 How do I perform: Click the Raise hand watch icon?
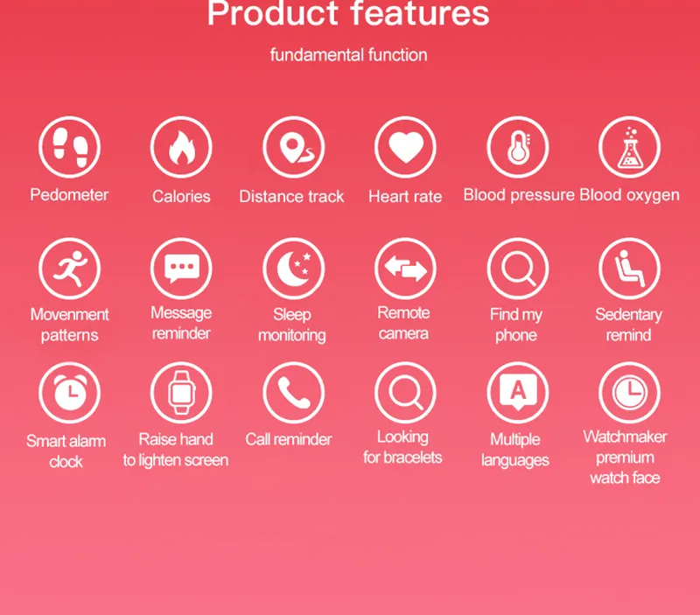pyautogui.click(x=181, y=393)
